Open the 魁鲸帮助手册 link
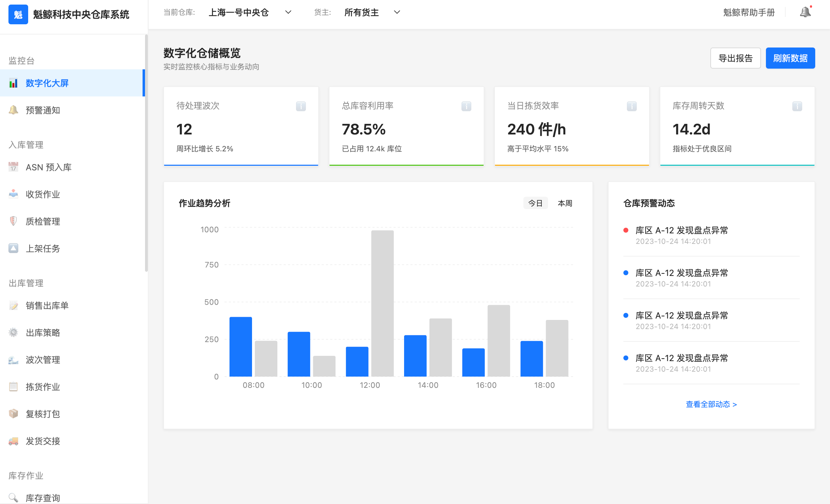 pos(749,13)
